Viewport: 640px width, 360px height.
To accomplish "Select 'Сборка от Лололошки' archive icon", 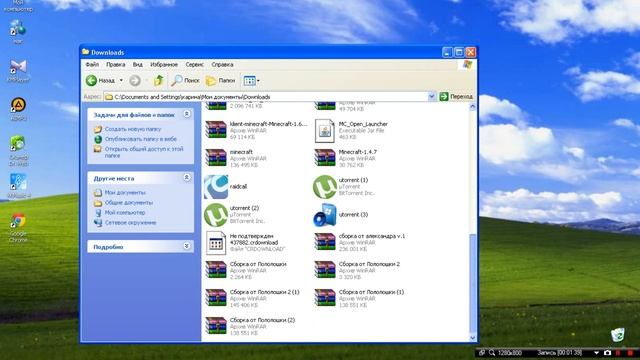I will click(216, 270).
